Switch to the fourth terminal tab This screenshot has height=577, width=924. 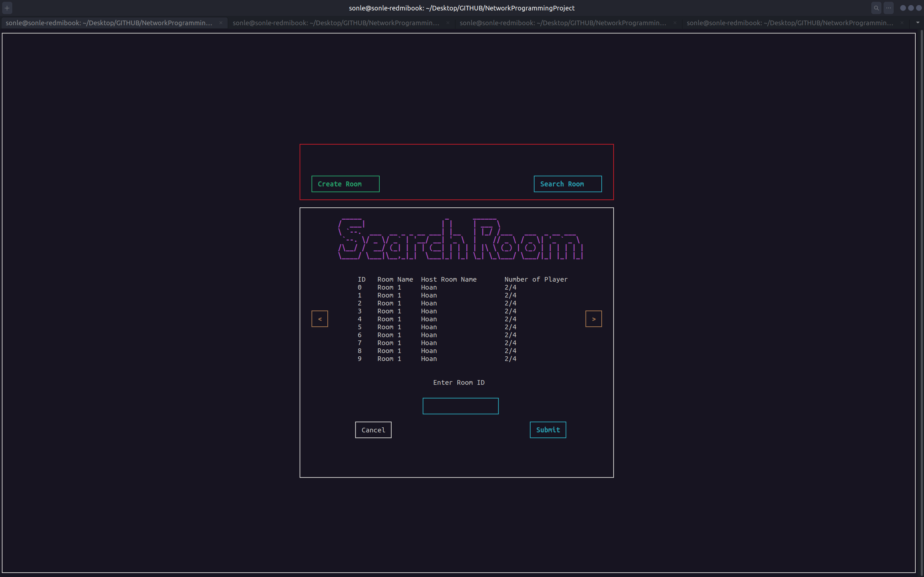[790, 23]
